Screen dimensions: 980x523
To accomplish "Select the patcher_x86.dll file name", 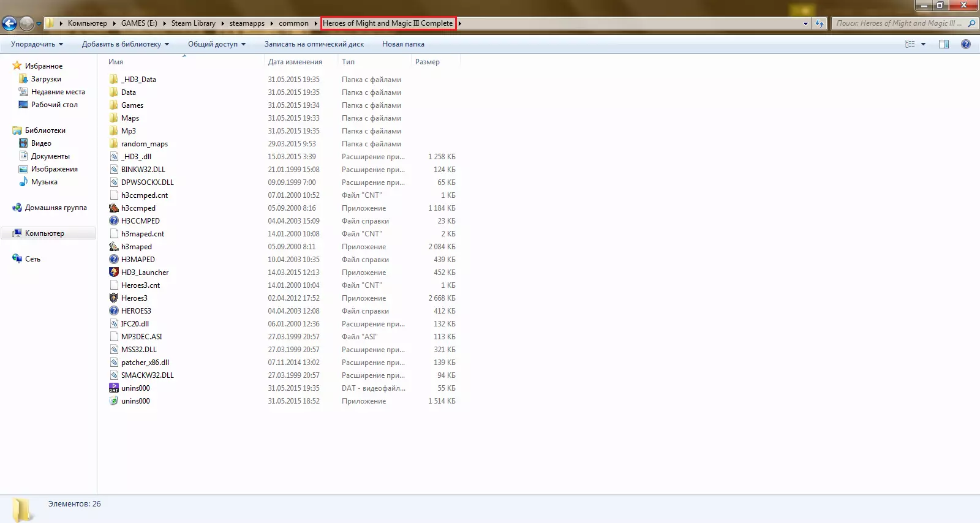I will pos(145,363).
